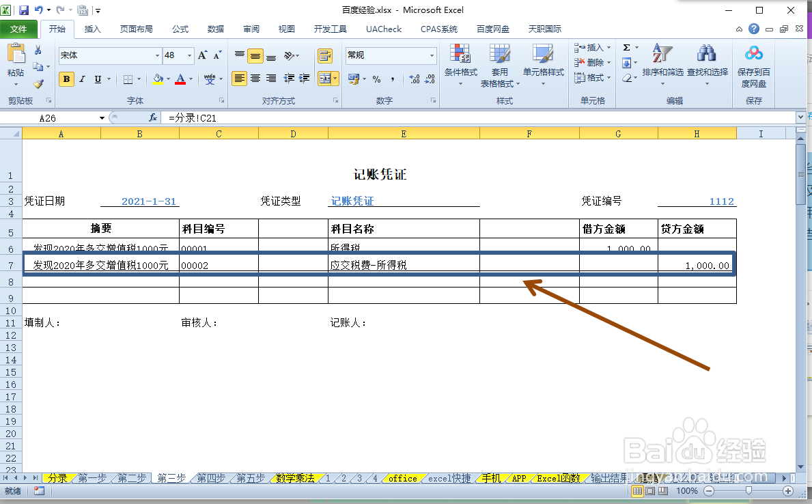Open Cell Styles (单元格样式)
The image size is (812, 504).
pos(543,66)
